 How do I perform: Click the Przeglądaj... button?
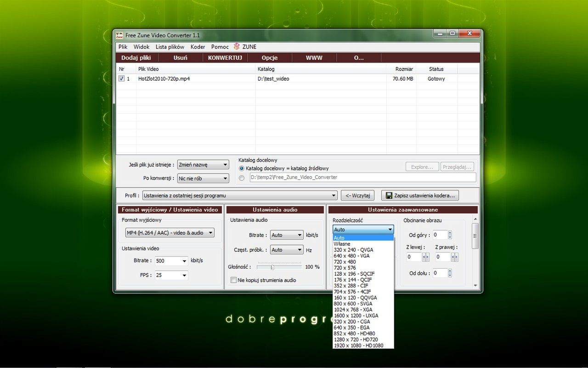(x=457, y=167)
